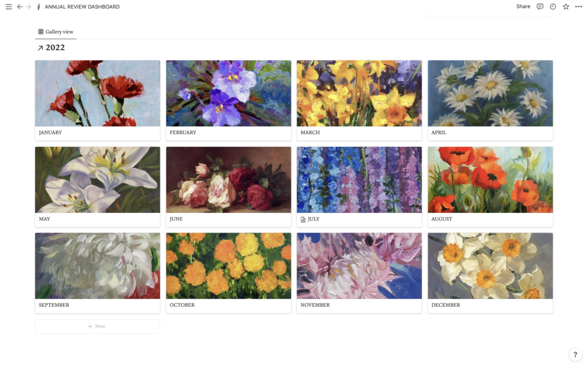Open the AUGUST poppies thumbnail
The width and height of the screenshot is (588, 367).
coord(490,180)
